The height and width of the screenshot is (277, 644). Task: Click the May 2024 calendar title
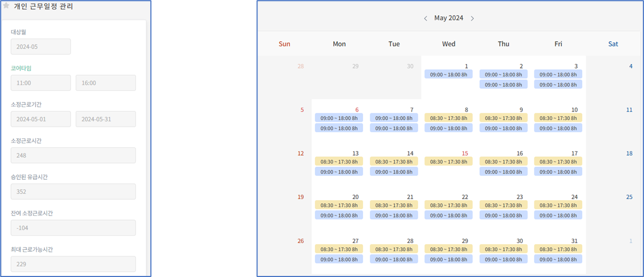click(x=449, y=18)
